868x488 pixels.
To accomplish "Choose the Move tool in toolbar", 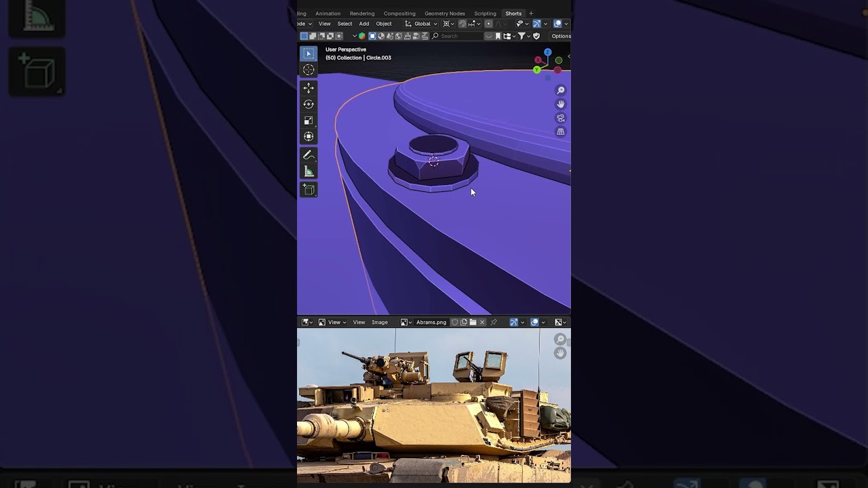I will [x=309, y=88].
